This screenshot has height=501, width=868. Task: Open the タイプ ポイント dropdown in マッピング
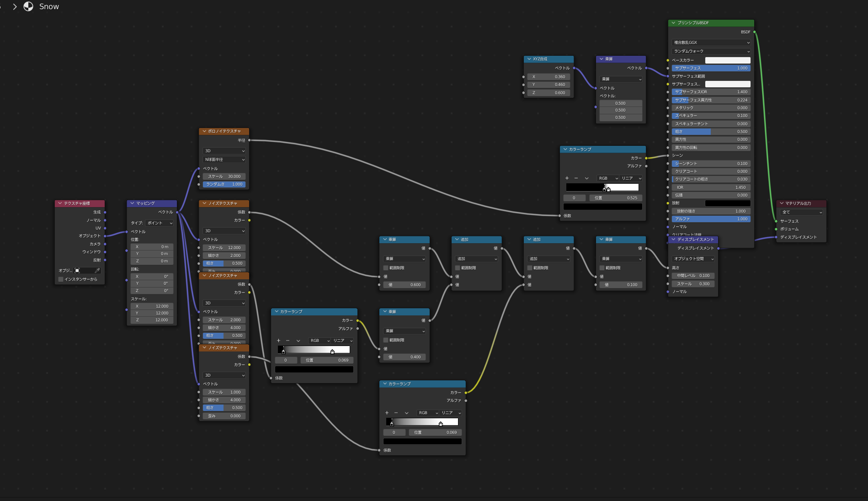[160, 223]
